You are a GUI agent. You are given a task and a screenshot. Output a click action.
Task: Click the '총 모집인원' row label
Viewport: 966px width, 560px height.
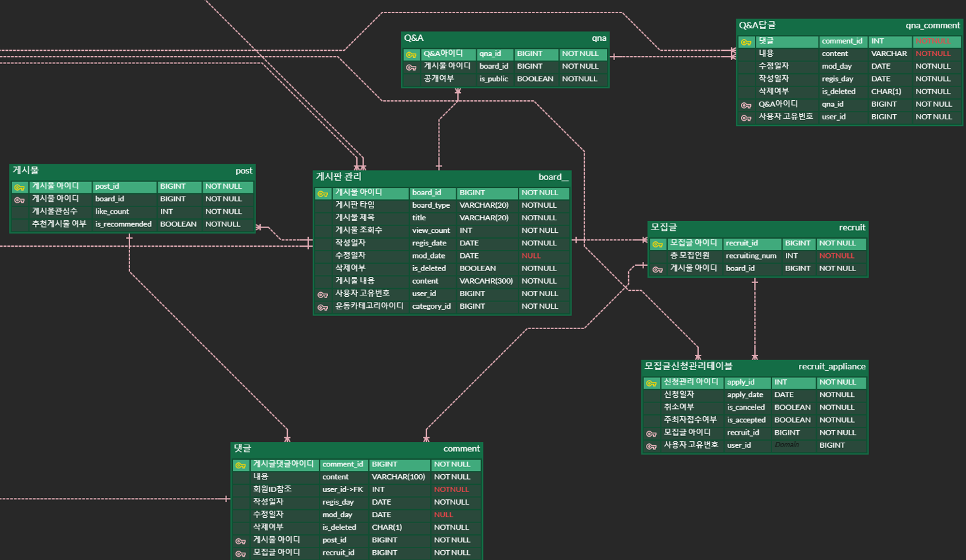coord(690,255)
